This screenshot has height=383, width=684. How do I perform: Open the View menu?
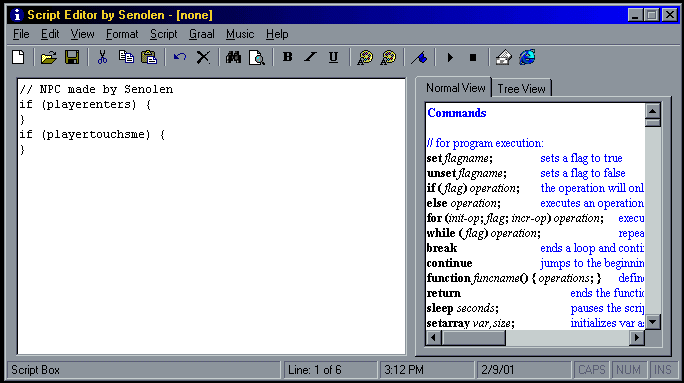tap(82, 34)
